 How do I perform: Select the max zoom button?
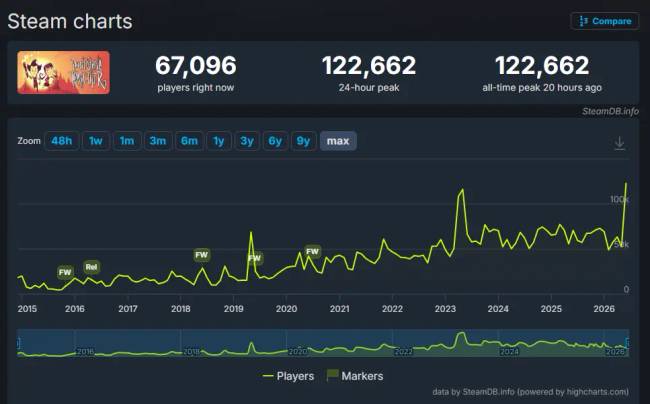pos(338,141)
